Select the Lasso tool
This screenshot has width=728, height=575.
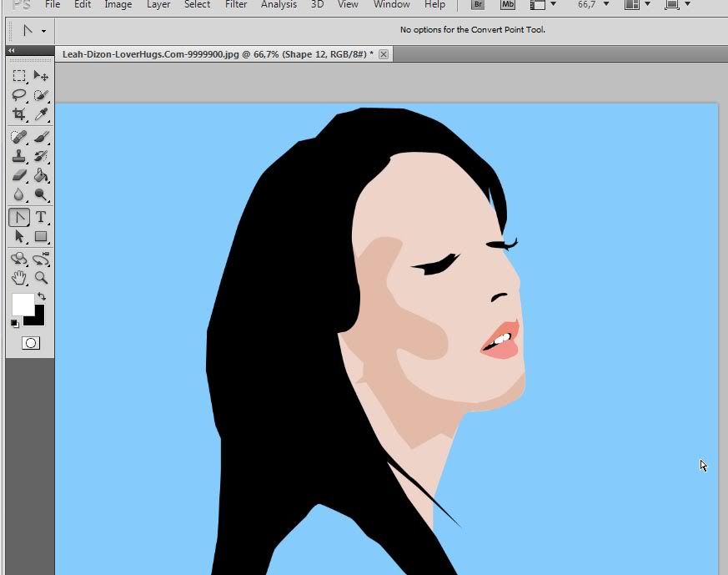[x=19, y=95]
